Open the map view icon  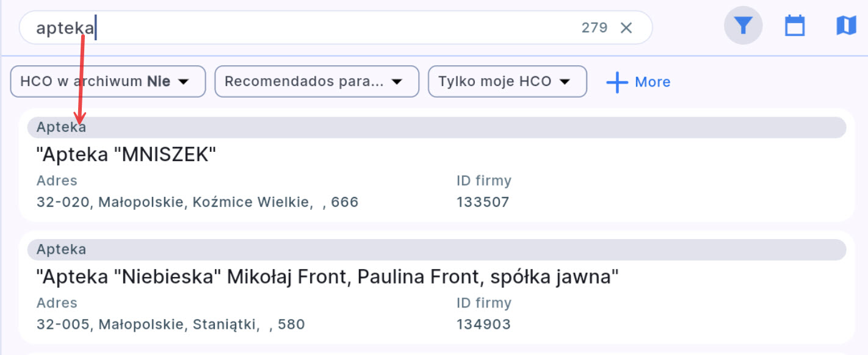846,25
